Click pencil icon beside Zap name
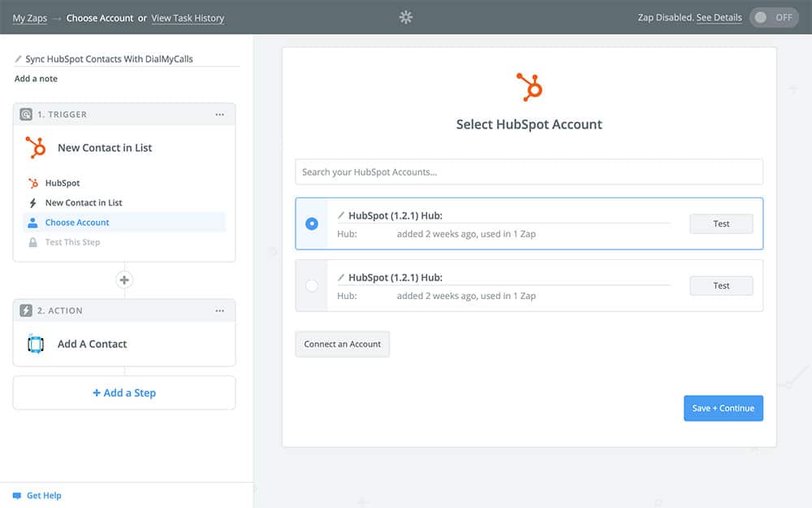 (x=19, y=59)
